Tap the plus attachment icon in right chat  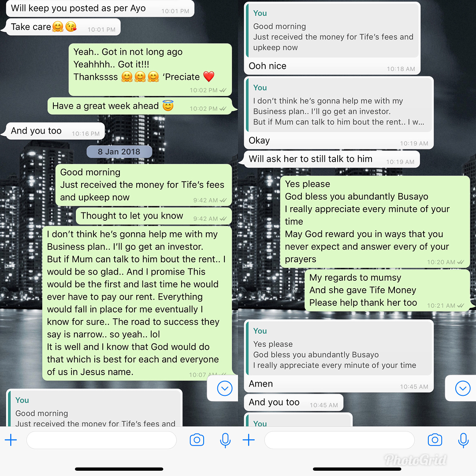click(x=249, y=440)
